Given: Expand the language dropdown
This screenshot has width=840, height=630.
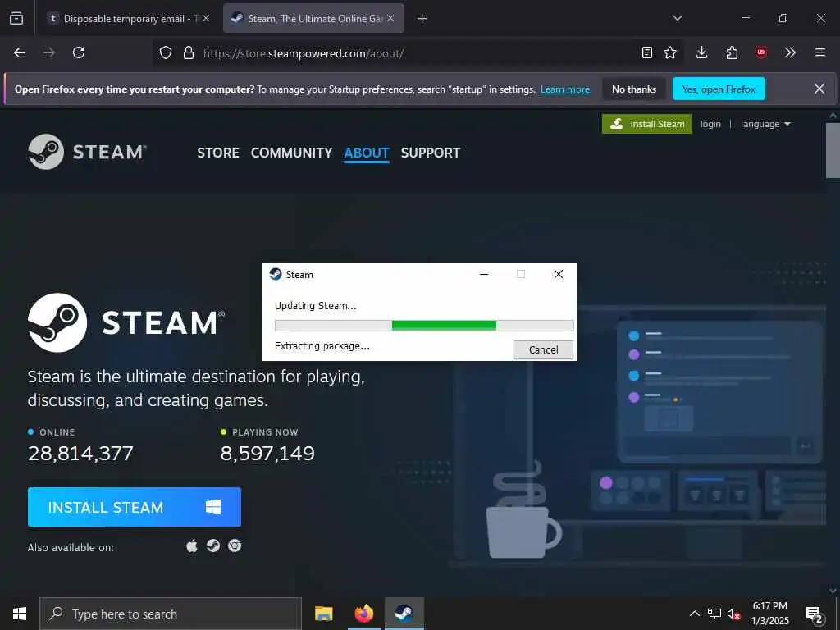Looking at the screenshot, I should 765,124.
